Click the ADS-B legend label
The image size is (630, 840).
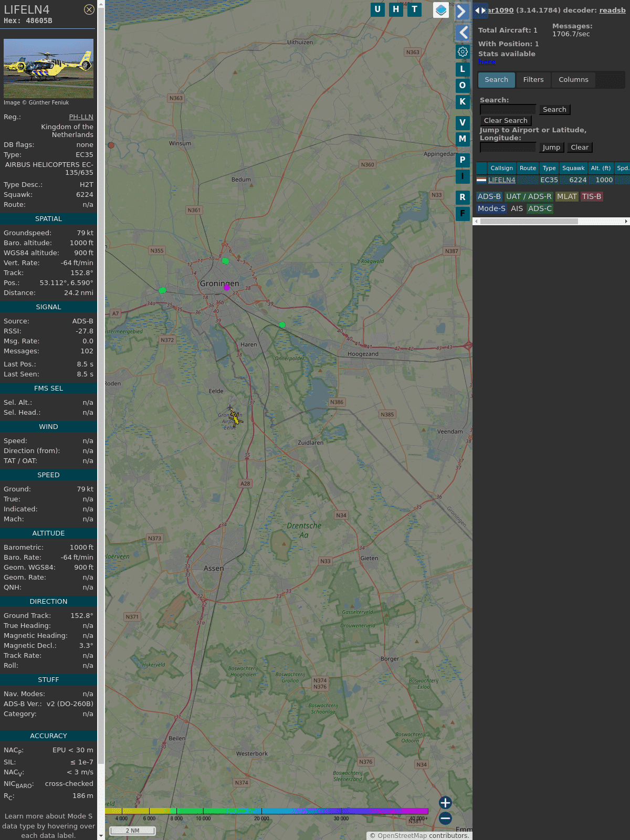tap(489, 197)
